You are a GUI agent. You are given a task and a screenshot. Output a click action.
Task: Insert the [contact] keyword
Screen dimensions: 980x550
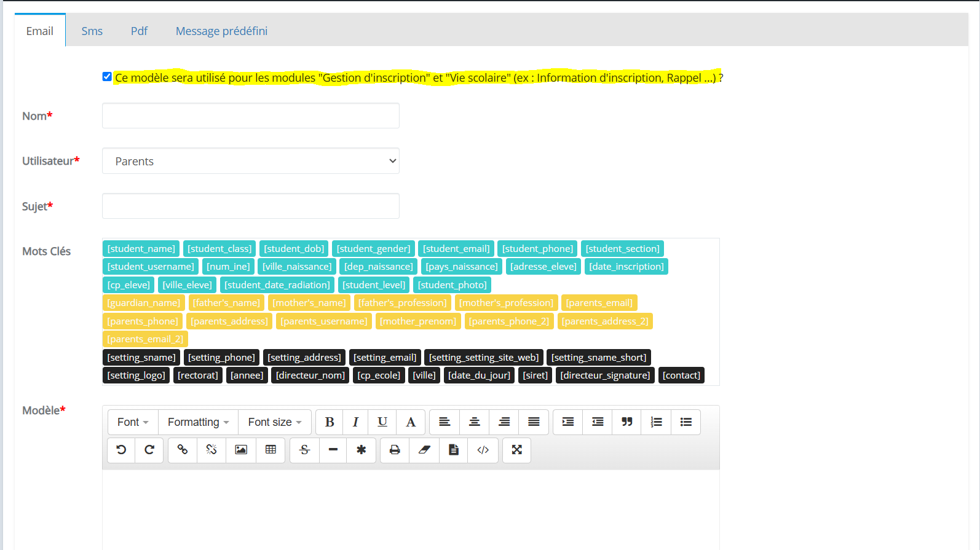[681, 375]
